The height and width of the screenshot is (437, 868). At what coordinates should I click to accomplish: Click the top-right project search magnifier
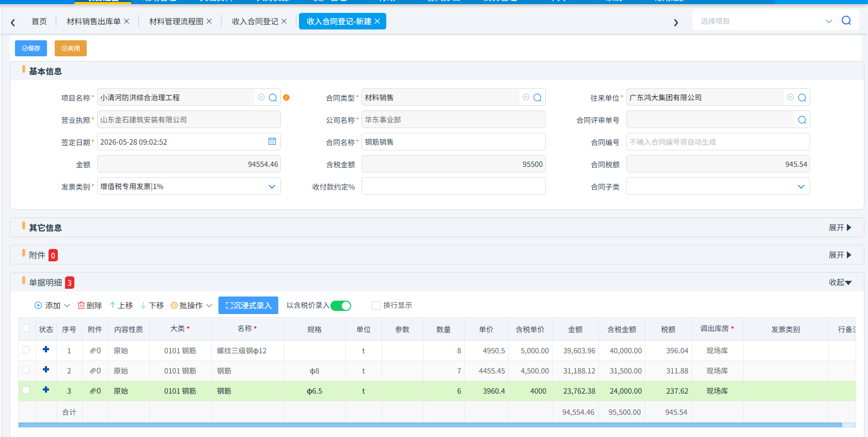coord(846,21)
